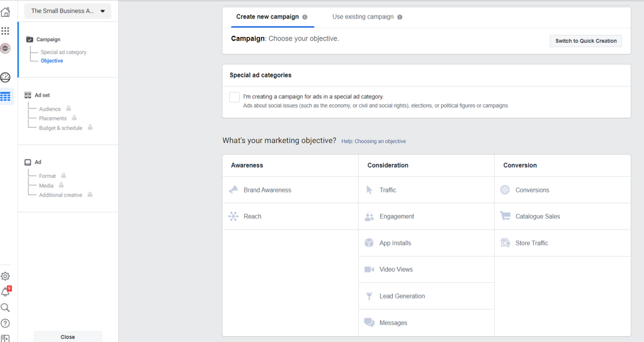Click the Campaign folder icon
Screen dimensions: 644x342
tap(30, 39)
